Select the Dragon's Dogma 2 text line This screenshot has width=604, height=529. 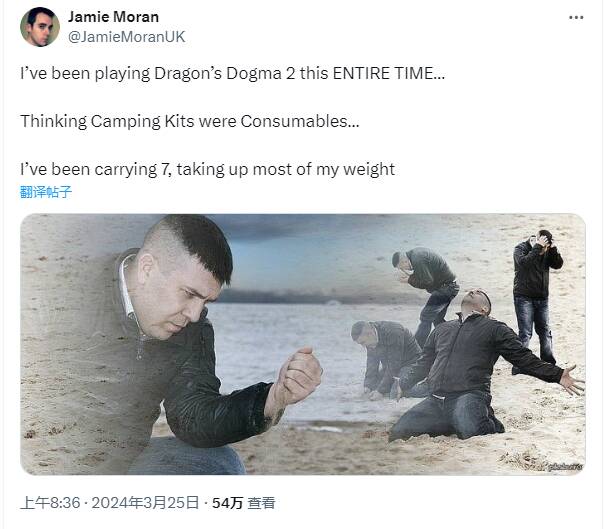(x=232, y=73)
